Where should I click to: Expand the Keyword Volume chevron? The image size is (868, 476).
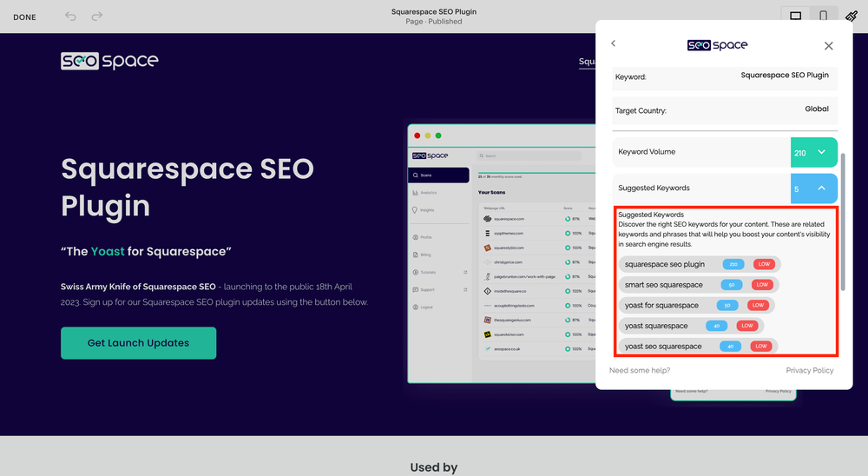click(x=821, y=152)
